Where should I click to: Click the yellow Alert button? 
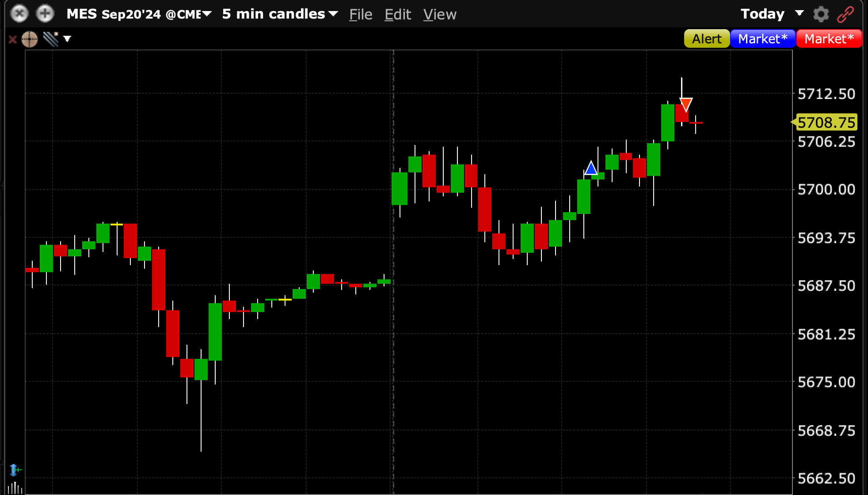point(707,39)
